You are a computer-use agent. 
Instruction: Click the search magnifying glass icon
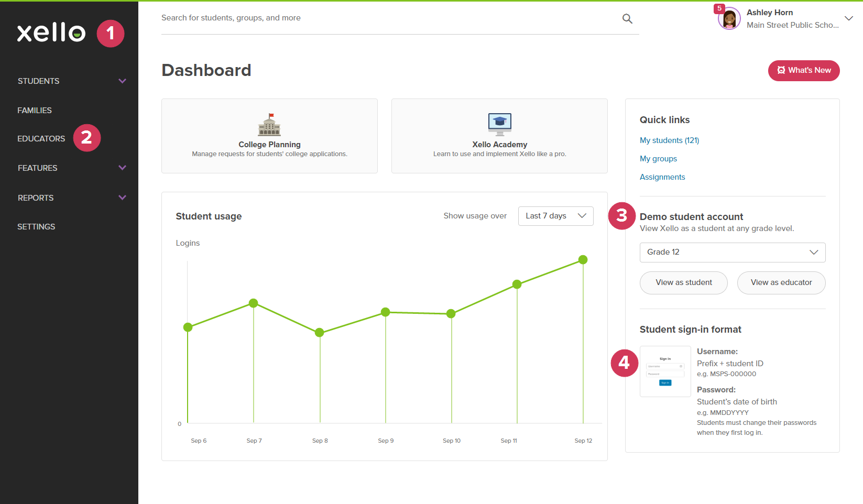627,18
